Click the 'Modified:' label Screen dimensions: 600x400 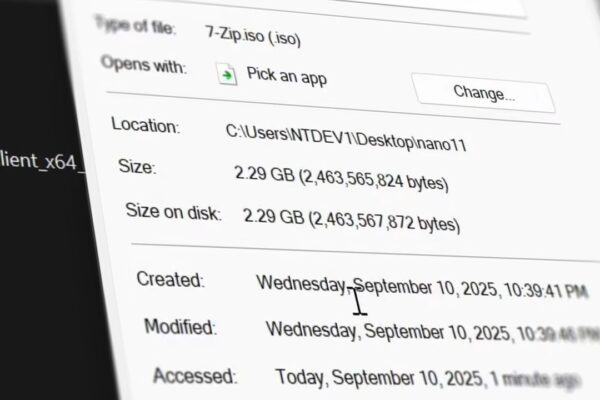(180, 327)
